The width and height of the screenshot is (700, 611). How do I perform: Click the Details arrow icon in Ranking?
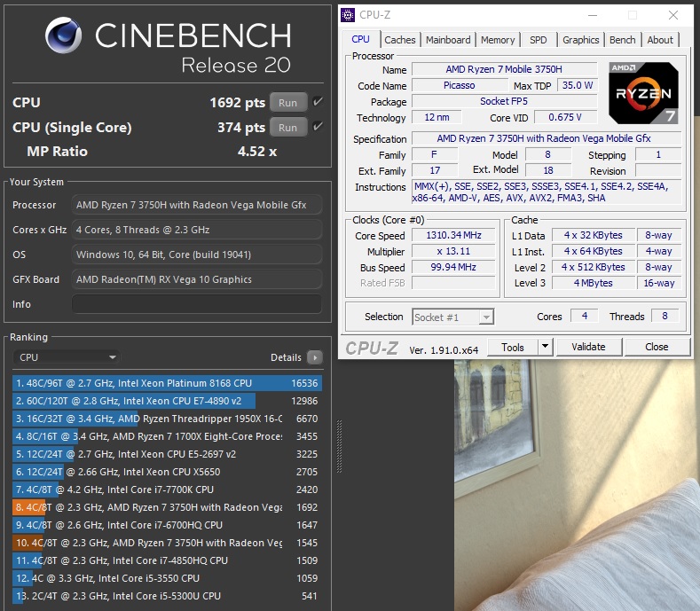(315, 357)
